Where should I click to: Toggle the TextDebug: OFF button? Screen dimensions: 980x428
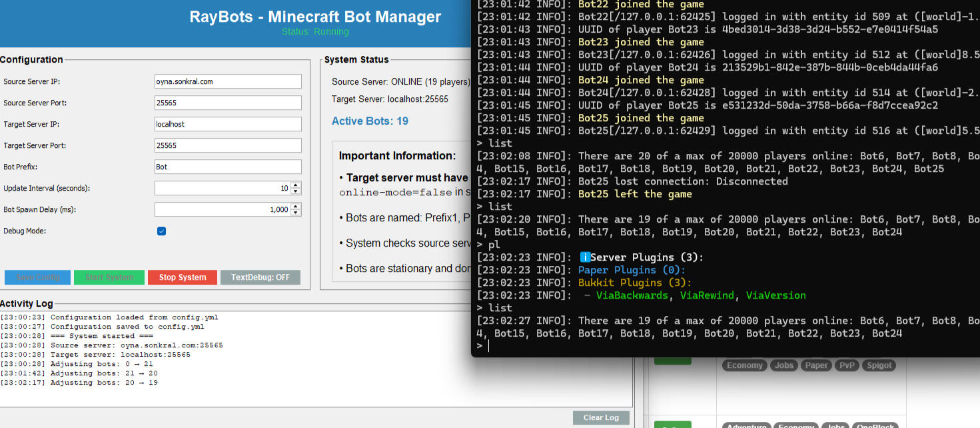[260, 277]
